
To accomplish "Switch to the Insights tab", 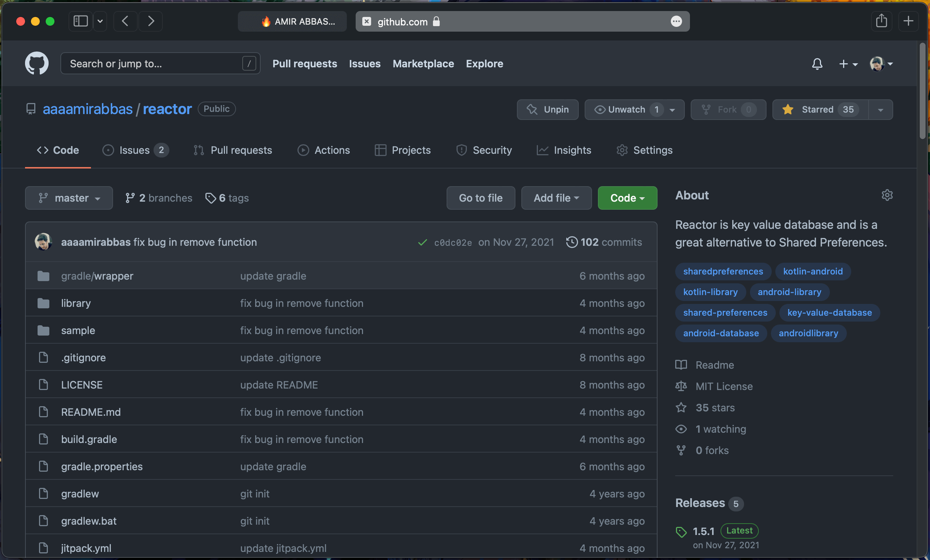I will pos(564,150).
